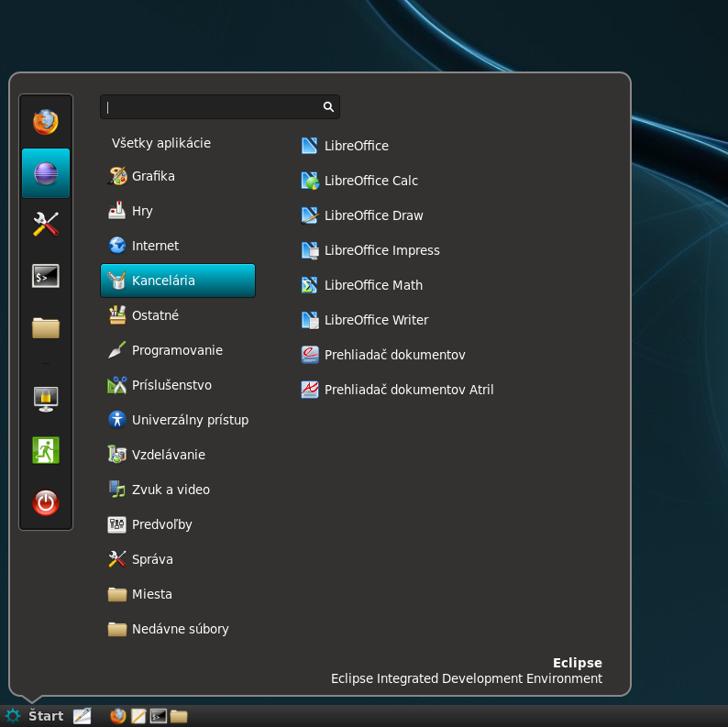Click the LibreOffice Calc spreadsheet icon
Viewport: 728px width, 727px height.
(310, 181)
